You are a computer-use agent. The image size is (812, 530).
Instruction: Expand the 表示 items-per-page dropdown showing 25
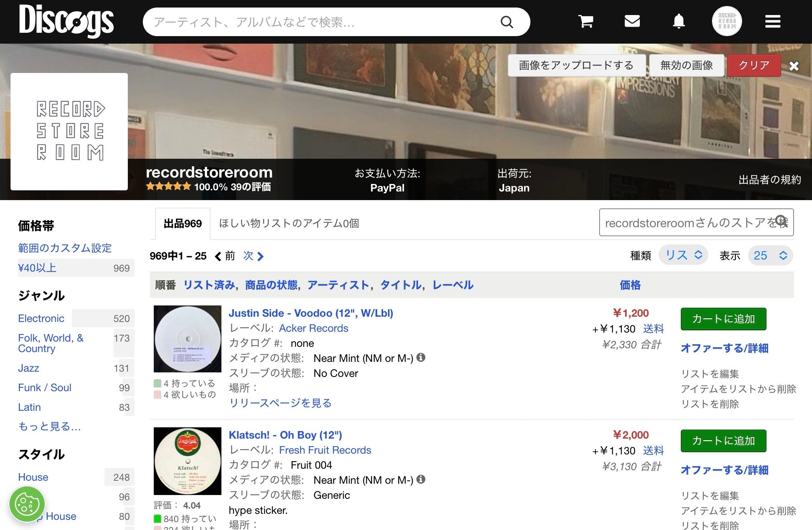click(x=770, y=255)
